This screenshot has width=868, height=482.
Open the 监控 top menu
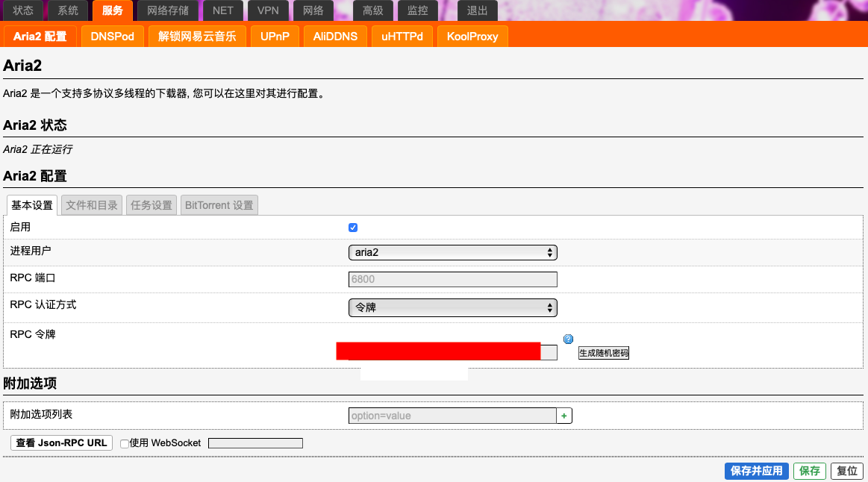pyautogui.click(x=417, y=10)
